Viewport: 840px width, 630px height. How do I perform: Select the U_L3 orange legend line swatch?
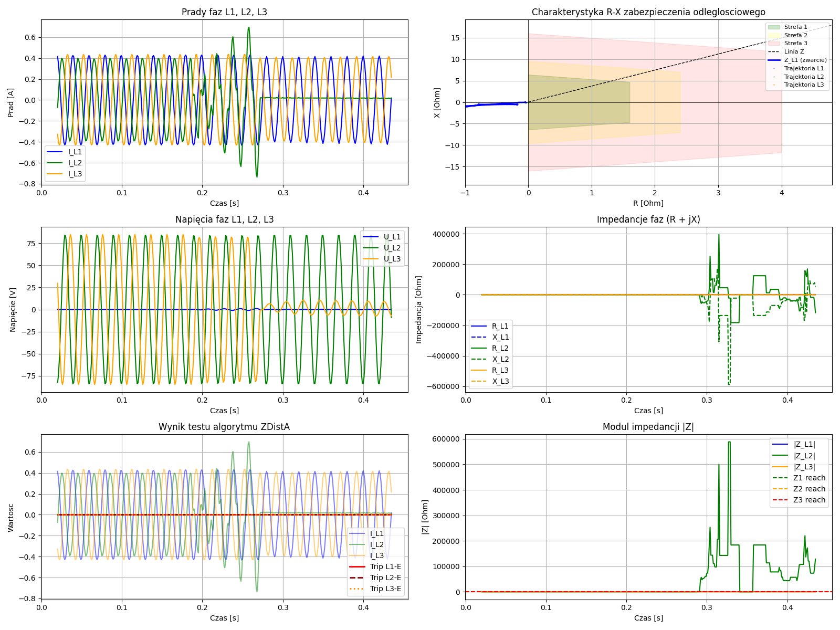[371, 259]
